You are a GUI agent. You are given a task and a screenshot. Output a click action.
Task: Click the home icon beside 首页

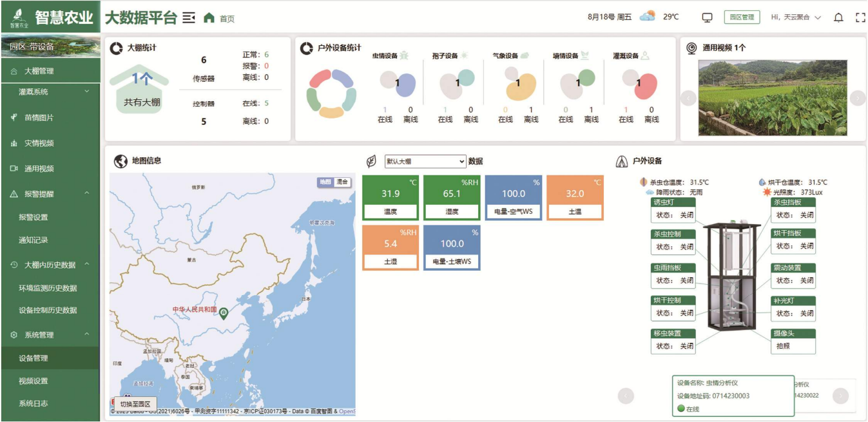[209, 18]
